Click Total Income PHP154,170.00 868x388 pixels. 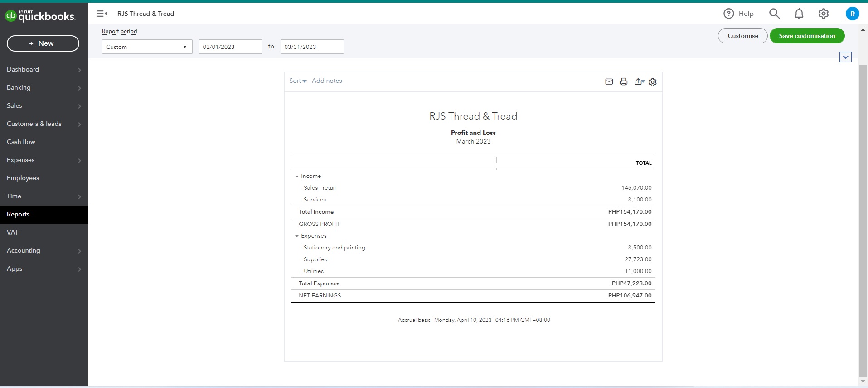[630, 212]
